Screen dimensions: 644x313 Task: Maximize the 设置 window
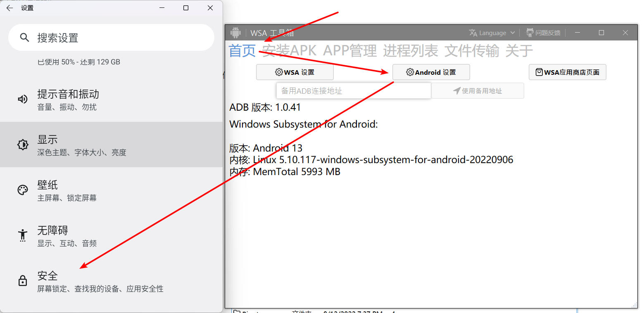coord(186,8)
